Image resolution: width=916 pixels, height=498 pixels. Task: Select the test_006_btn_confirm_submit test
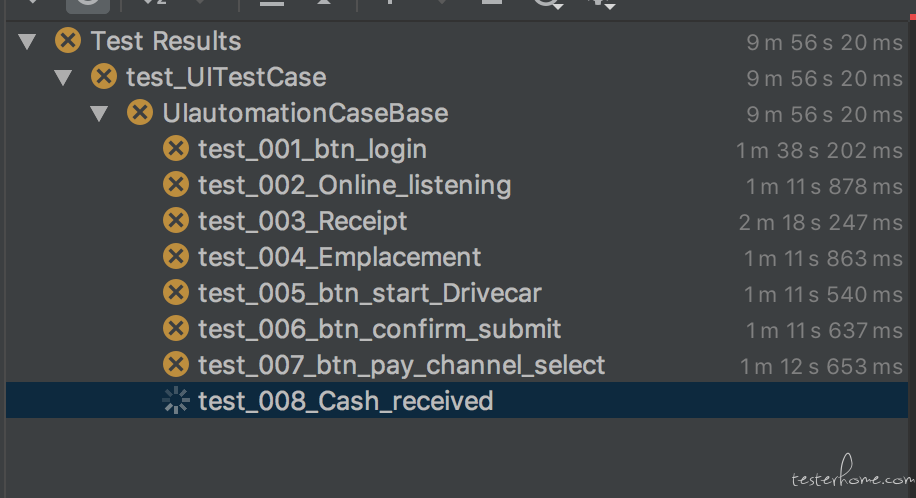tap(380, 329)
